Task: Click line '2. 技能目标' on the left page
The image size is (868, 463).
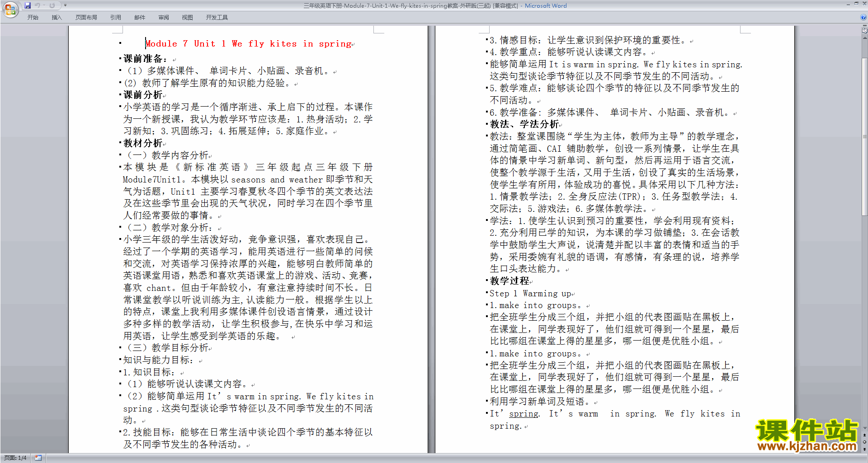Action: [x=248, y=438]
